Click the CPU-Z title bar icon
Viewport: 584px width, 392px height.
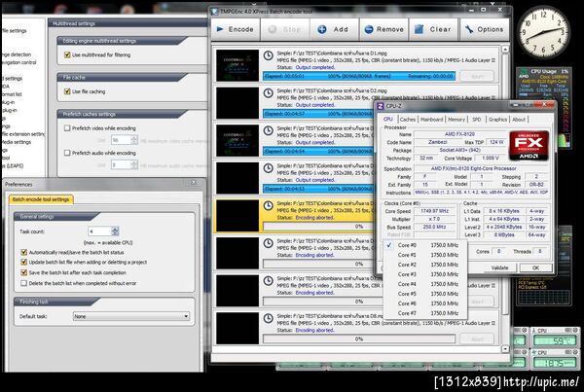(380, 106)
